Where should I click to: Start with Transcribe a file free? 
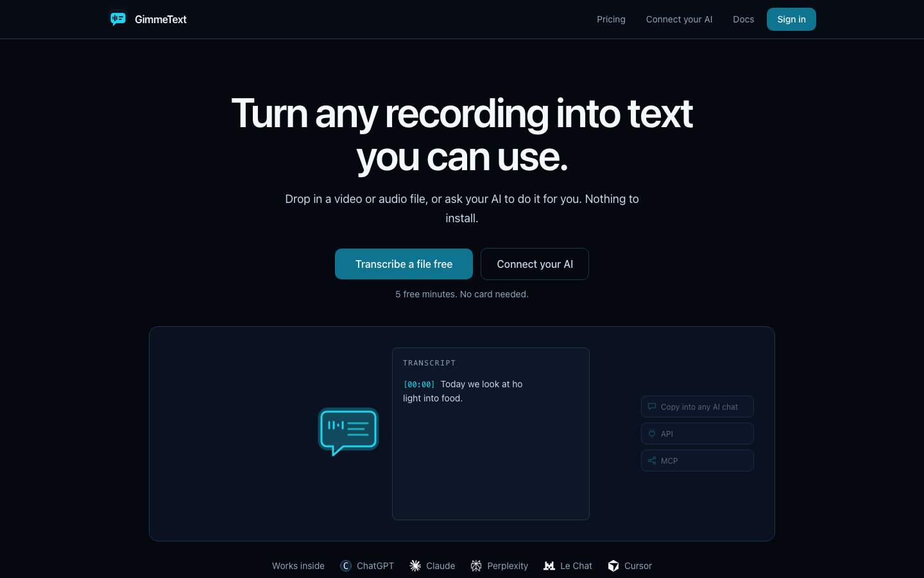pos(404,264)
